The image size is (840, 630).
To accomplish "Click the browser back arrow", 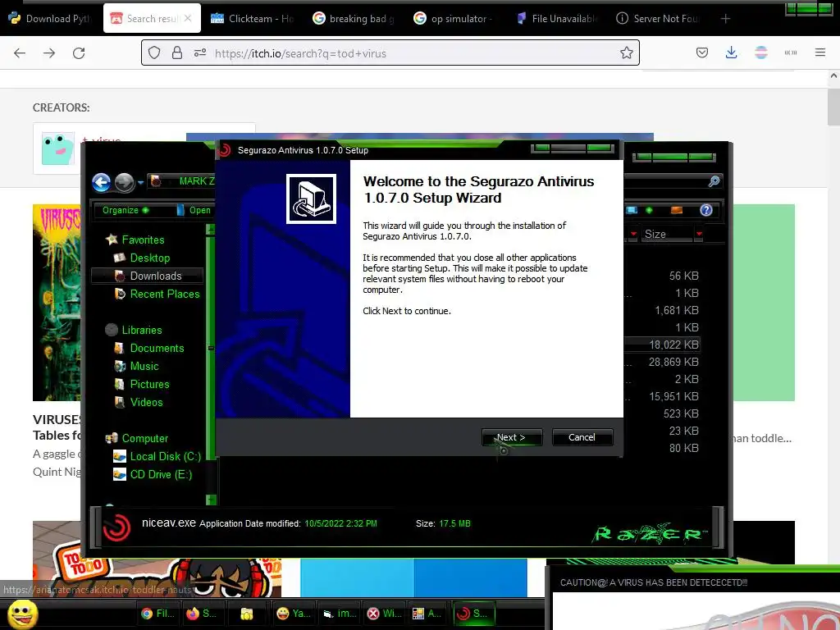I will coord(20,53).
